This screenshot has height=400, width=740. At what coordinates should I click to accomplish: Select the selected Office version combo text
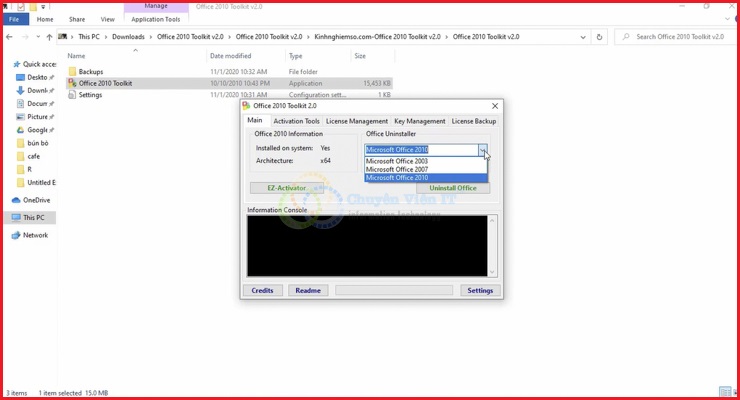(397, 150)
